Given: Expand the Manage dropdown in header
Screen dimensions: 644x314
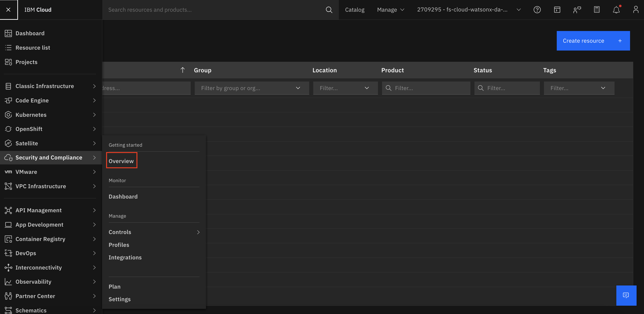Looking at the screenshot, I should coord(391,10).
